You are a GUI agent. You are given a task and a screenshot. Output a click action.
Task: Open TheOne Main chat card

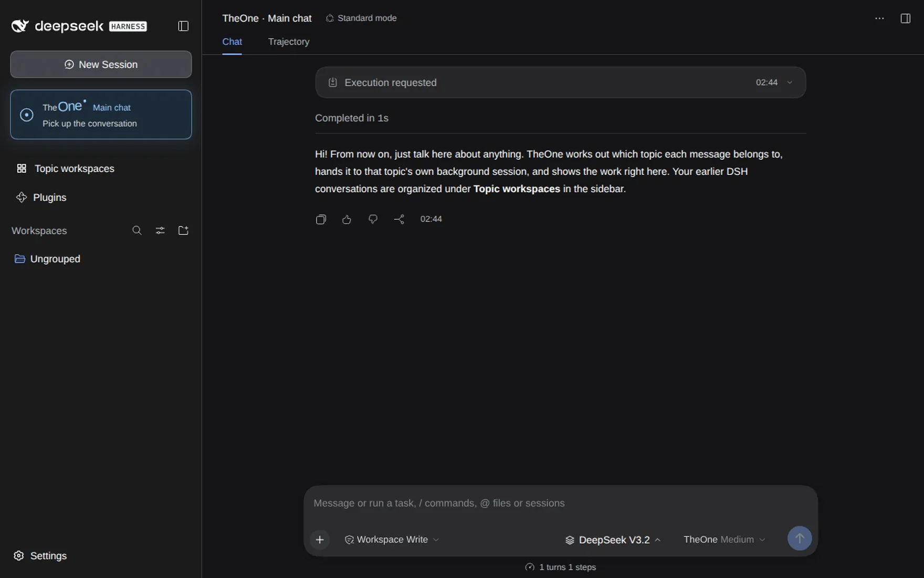[101, 115]
